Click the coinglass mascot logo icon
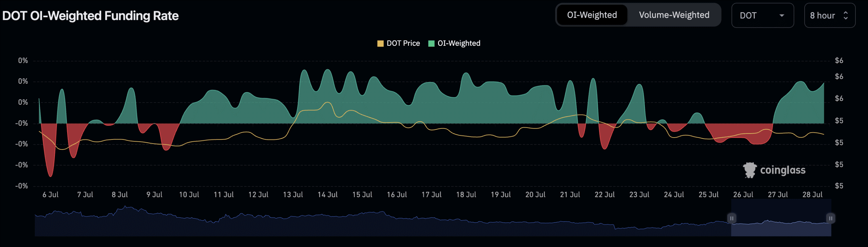 pos(749,170)
